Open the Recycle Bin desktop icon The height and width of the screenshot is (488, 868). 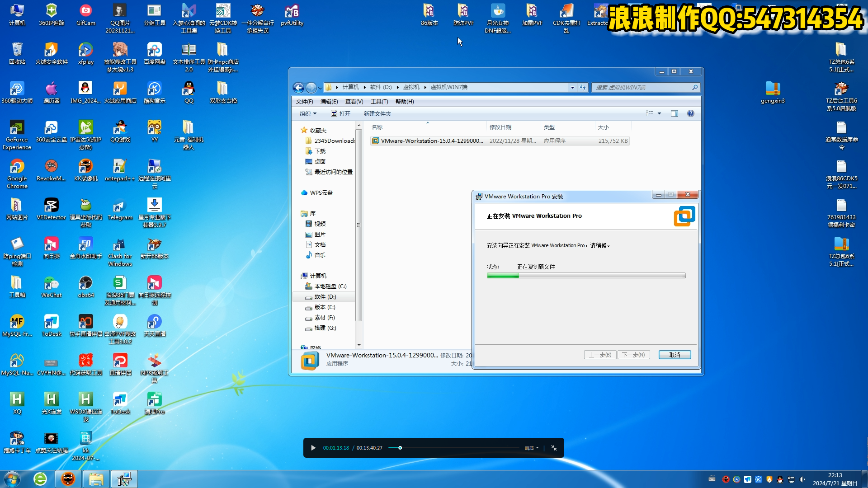coord(17,53)
